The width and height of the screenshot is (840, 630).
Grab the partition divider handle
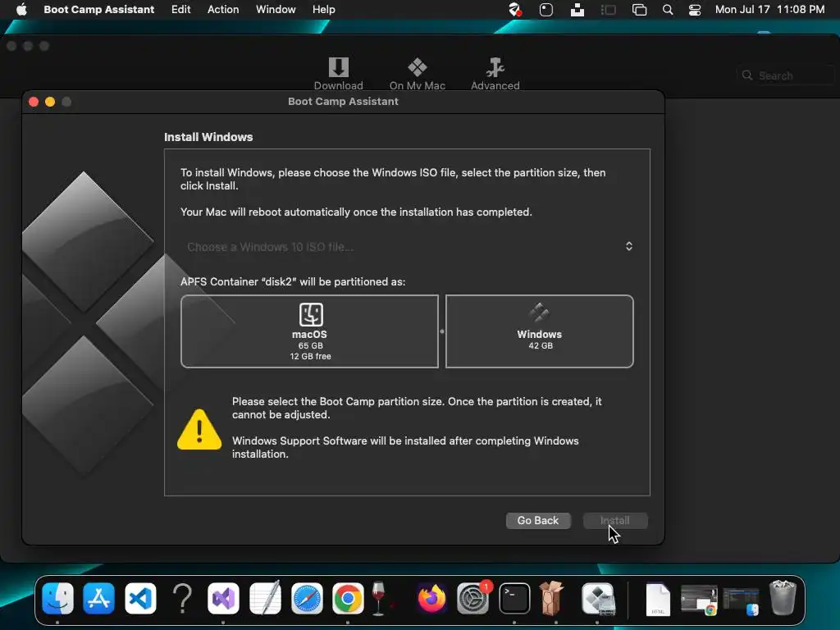(442, 331)
